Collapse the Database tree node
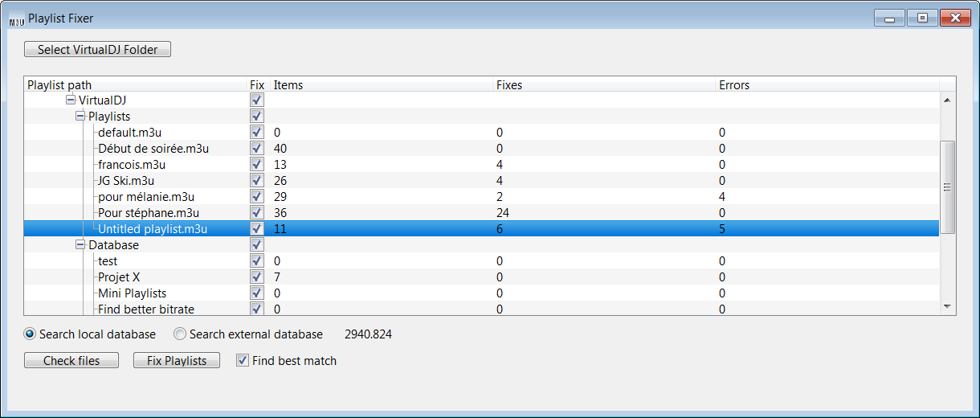Screen dimensions: 980x418 point(80,245)
